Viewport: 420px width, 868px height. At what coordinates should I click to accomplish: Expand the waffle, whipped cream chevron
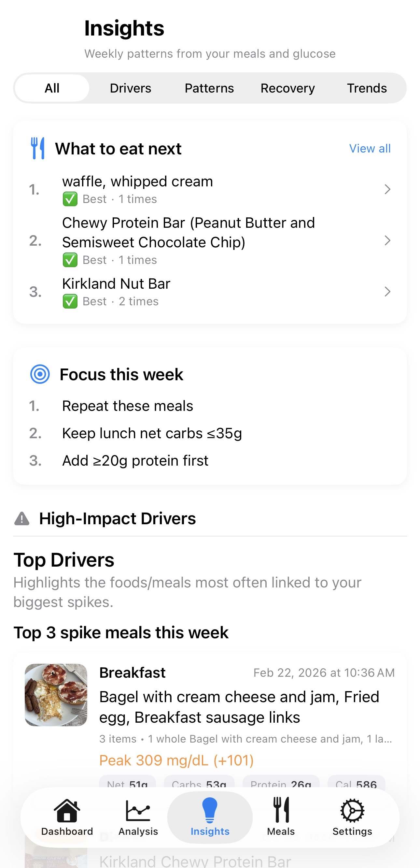[387, 189]
